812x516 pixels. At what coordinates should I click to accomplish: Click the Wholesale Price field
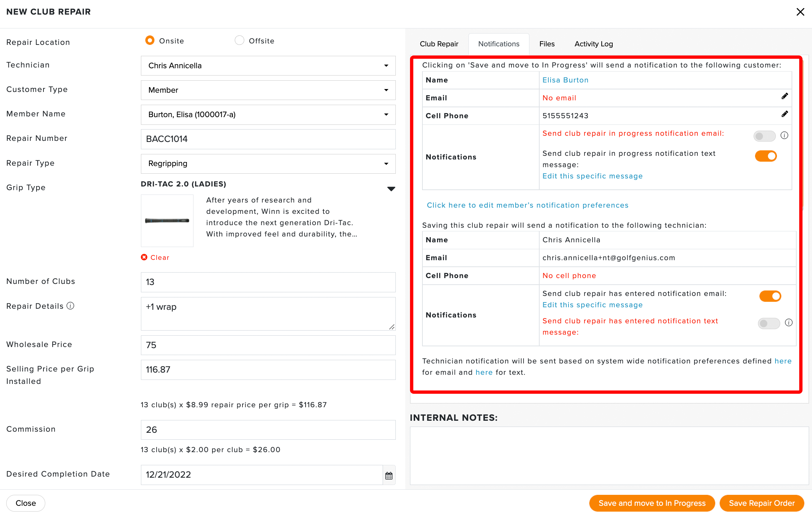tap(268, 345)
